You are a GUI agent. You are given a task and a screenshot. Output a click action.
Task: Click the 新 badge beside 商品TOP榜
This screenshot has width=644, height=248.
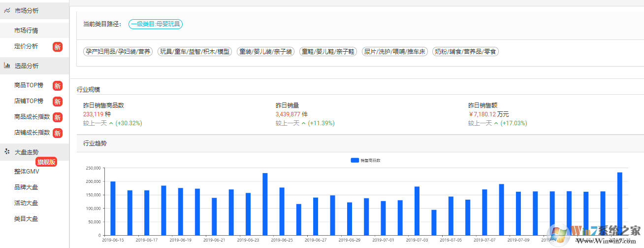coord(58,85)
